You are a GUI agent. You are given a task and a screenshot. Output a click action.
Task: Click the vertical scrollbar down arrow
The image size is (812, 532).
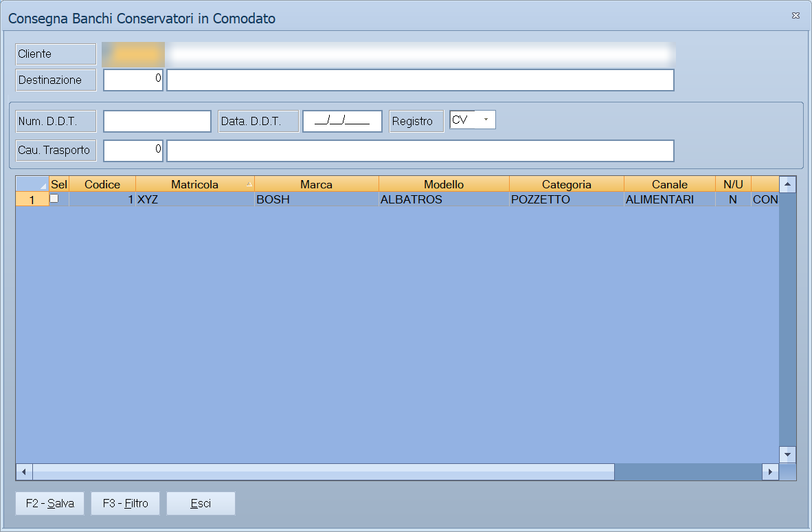click(x=787, y=455)
